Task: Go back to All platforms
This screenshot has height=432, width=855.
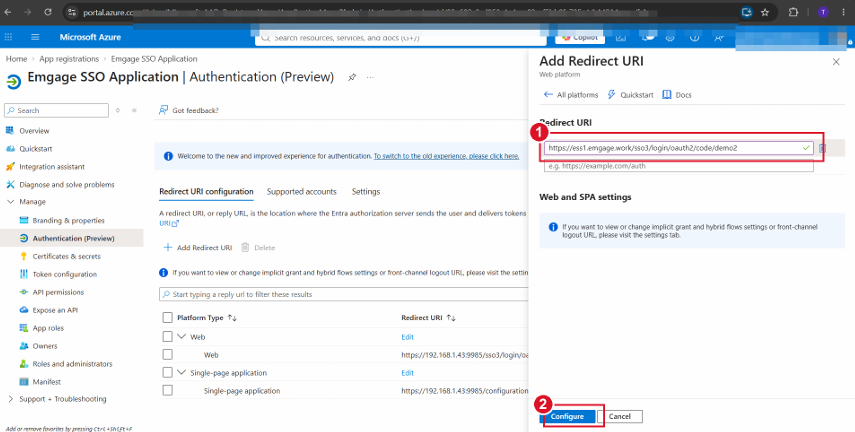Action: click(571, 95)
